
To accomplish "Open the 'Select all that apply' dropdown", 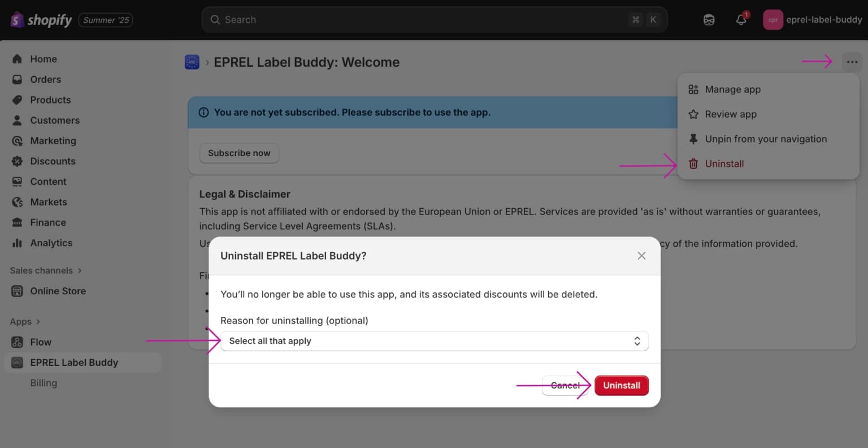I will click(x=434, y=341).
